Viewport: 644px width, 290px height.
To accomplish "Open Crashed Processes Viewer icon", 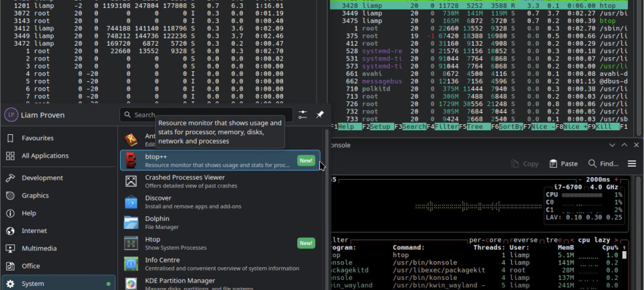I will 131,181.
